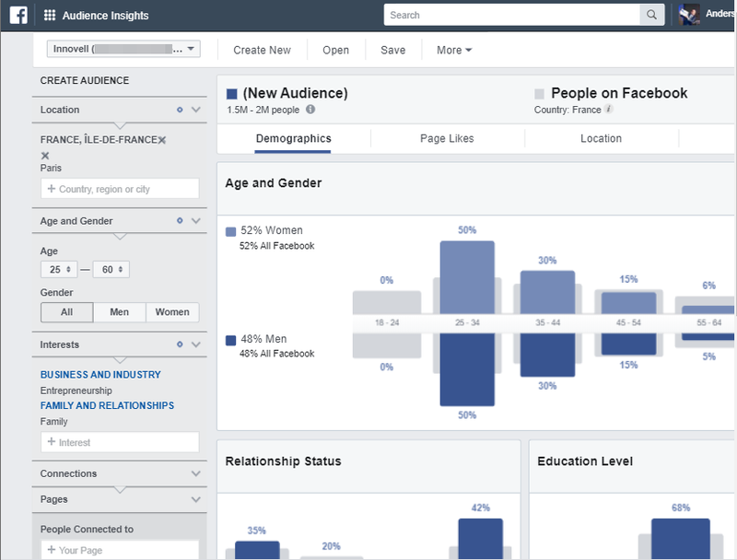Viewport: 737px width, 560px height.
Task: Click the Location section settings circle icon
Action: click(x=180, y=110)
